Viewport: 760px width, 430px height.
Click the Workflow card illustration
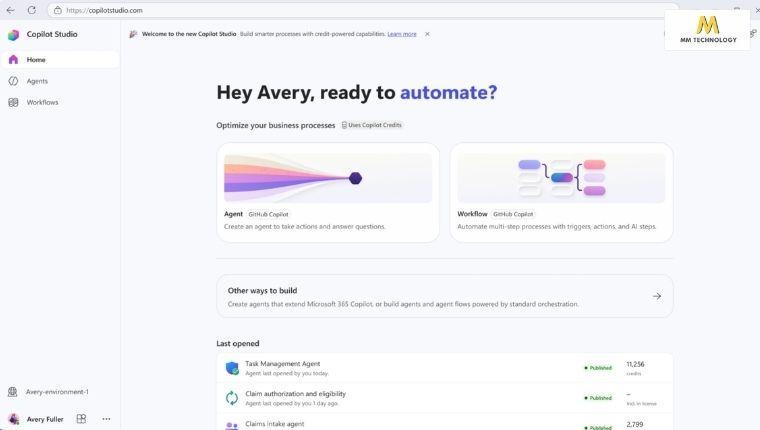click(561, 178)
